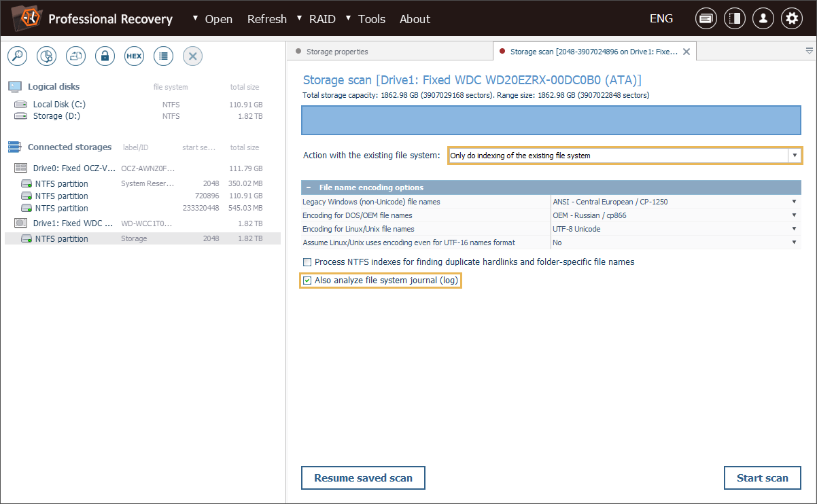Expand the RAID menu arrow
This screenshot has width=817, height=504.
tap(300, 17)
